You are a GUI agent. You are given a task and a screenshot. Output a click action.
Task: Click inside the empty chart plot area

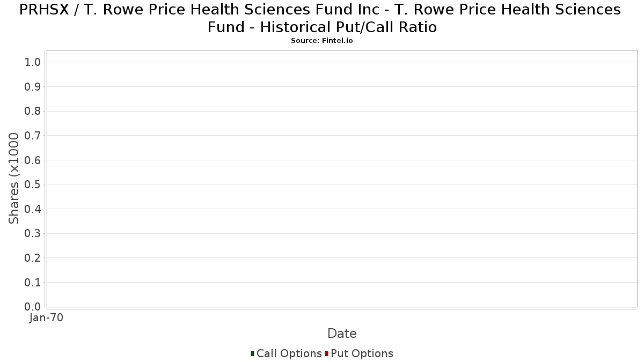(x=342, y=179)
